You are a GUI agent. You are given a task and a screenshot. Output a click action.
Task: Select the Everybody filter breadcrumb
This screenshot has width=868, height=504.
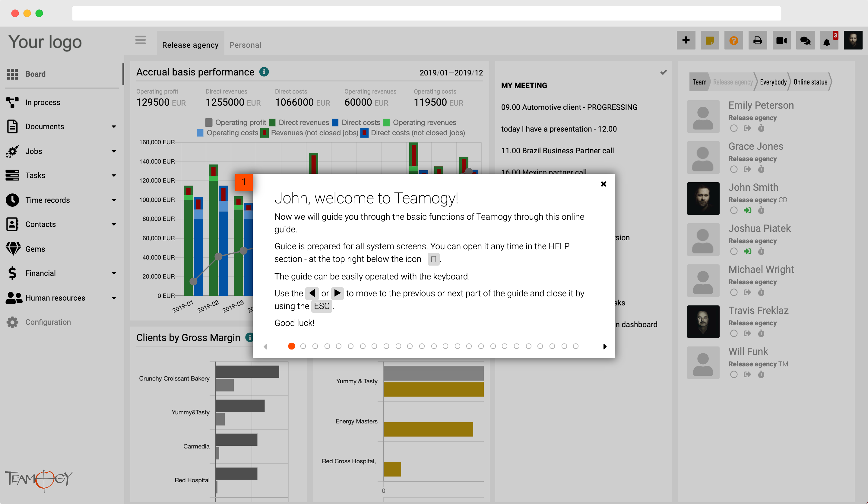(x=773, y=82)
